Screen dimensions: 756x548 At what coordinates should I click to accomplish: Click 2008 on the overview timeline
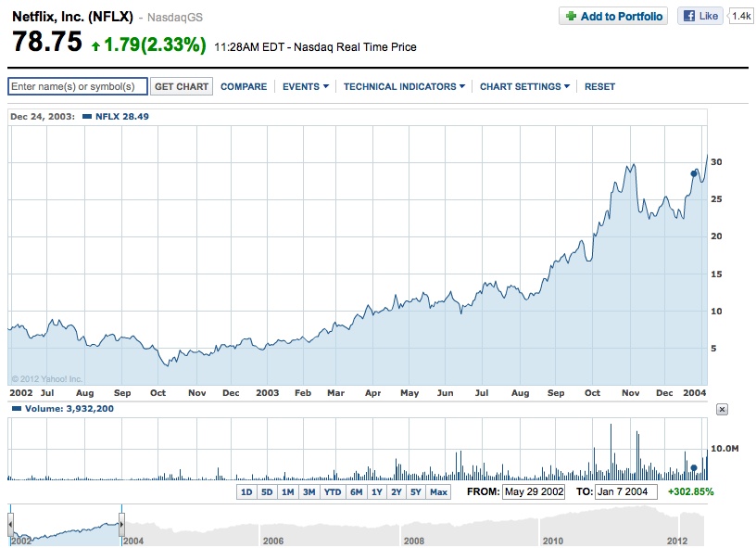414,541
